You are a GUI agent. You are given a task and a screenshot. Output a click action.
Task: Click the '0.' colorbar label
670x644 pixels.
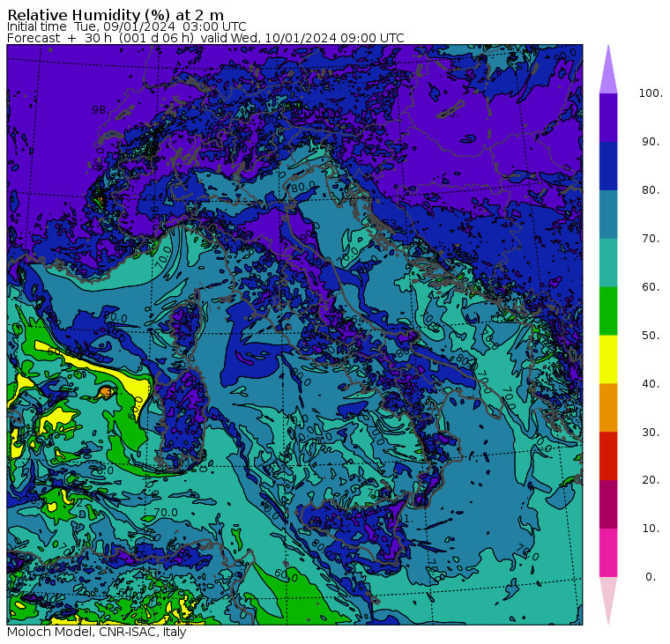pos(651,577)
